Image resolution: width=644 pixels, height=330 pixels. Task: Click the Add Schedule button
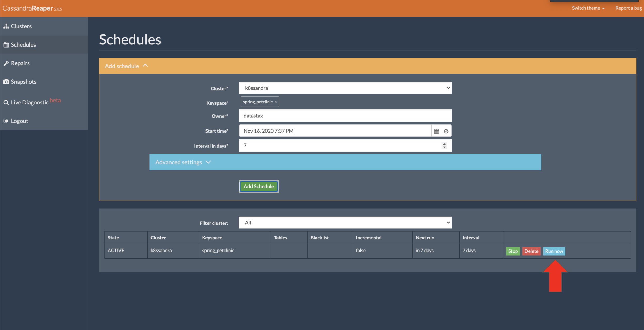click(x=259, y=186)
